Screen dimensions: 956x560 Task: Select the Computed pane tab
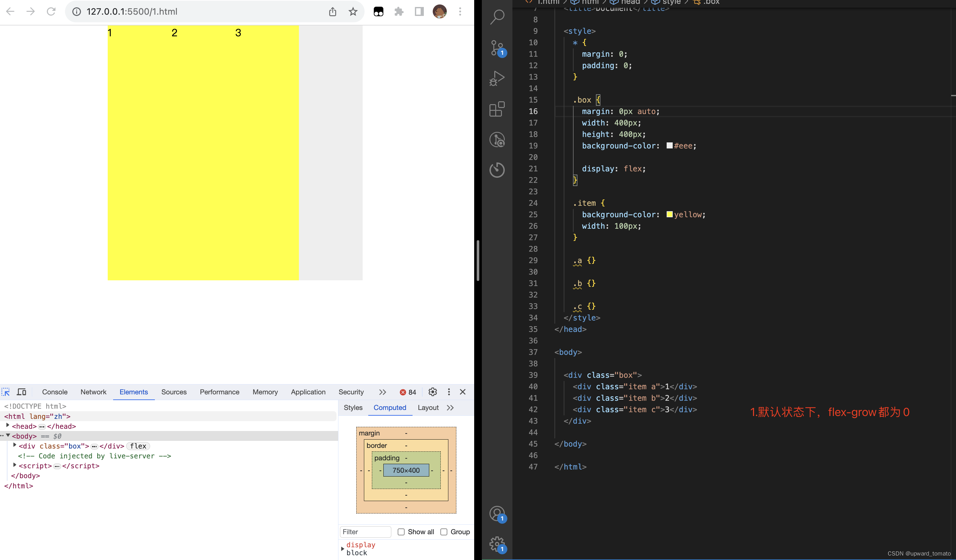pos(390,408)
